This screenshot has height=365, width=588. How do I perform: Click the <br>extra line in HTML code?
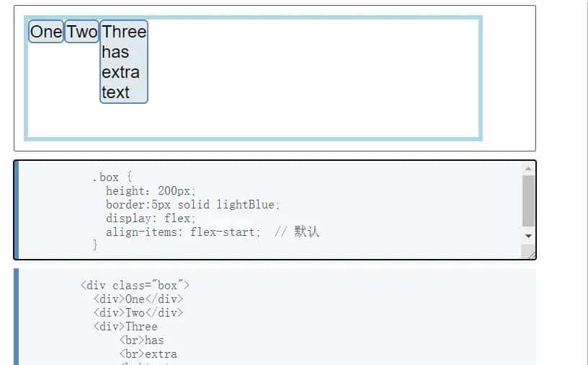pos(148,354)
